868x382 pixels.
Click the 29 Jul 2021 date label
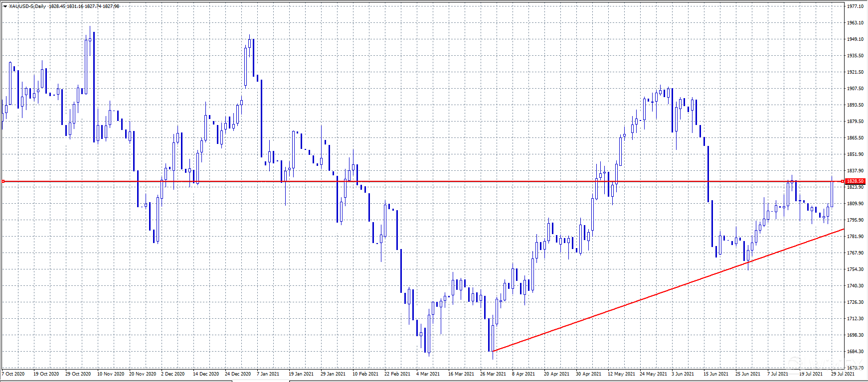click(843, 374)
